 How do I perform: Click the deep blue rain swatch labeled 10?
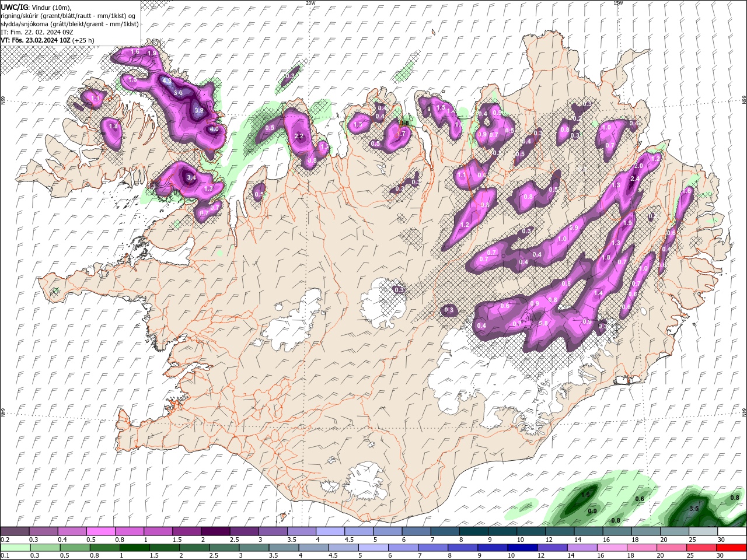point(522,547)
